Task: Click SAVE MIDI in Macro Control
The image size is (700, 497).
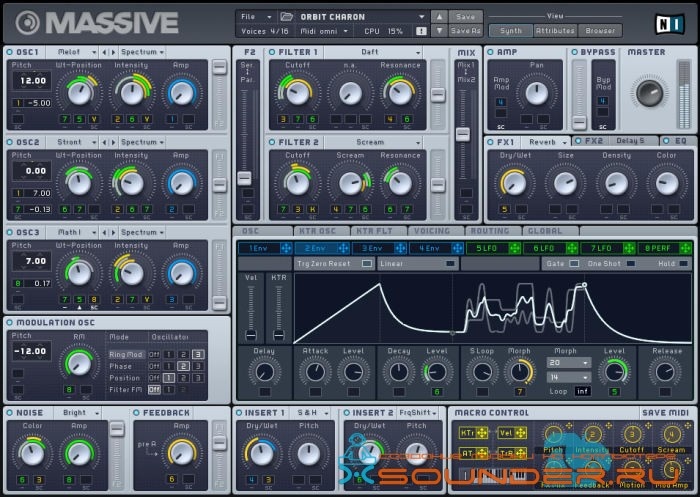Action: pos(665,413)
